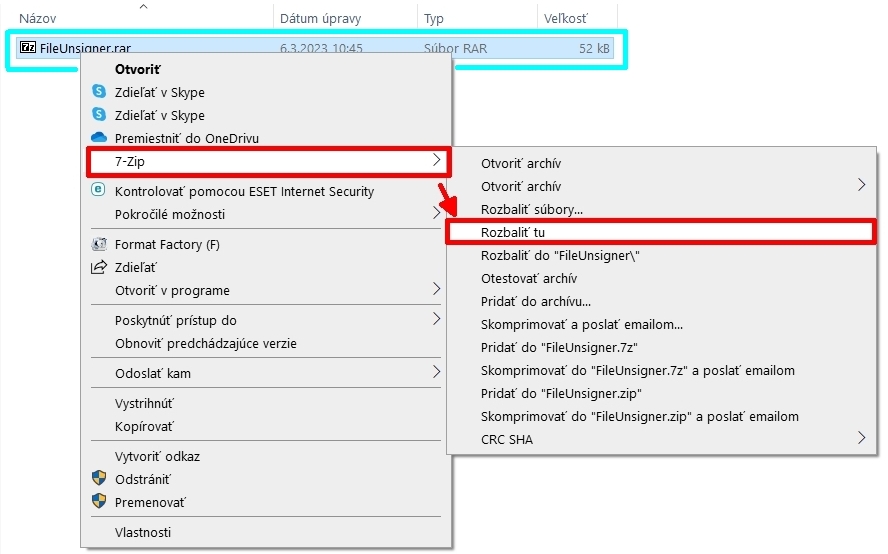Screen dimensions: 888x554
Task: Choose Kopírovať in the context menu
Action: coord(144,426)
